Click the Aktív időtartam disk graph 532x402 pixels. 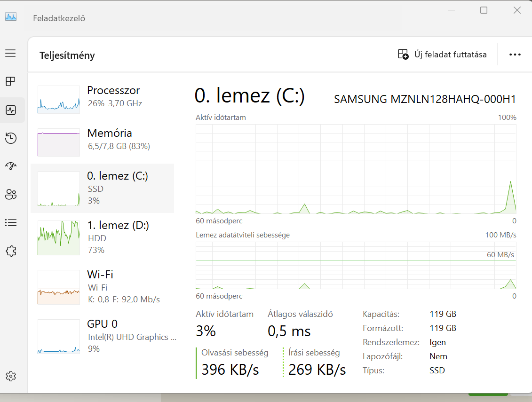point(356,168)
